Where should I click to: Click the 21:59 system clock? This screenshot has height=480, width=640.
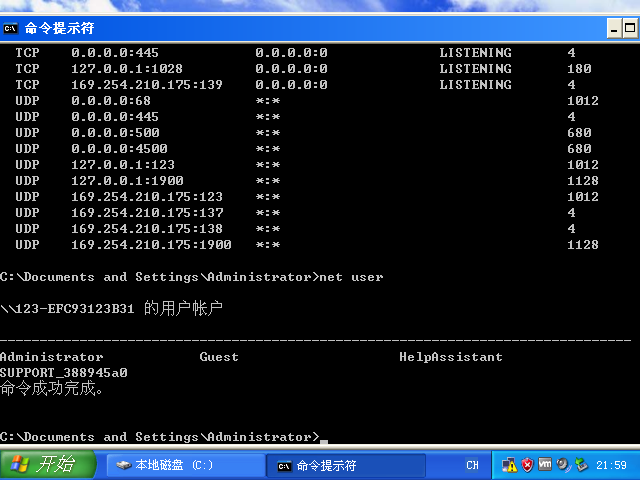611,465
